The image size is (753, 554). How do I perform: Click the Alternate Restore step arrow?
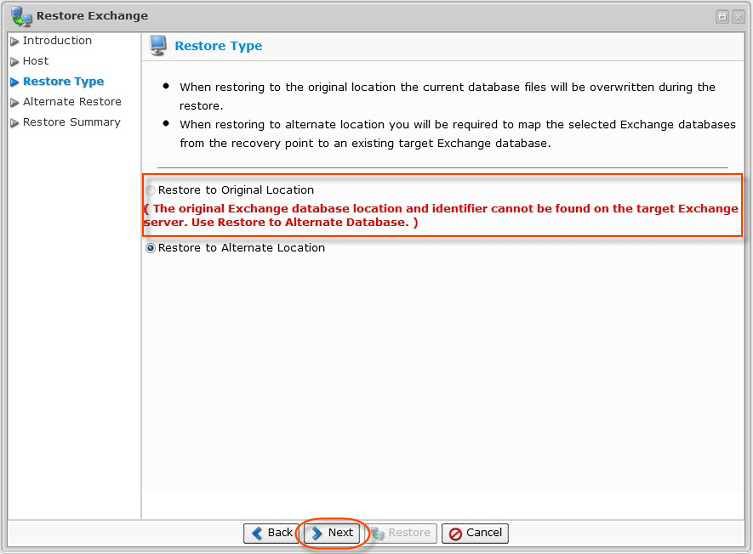(x=14, y=102)
